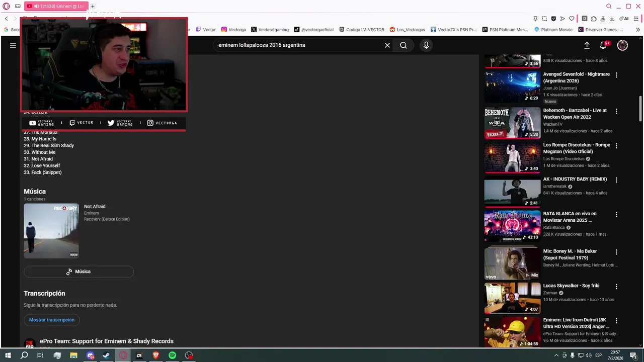Start voice search with microphone icon
The height and width of the screenshot is (362, 644).
(x=426, y=45)
